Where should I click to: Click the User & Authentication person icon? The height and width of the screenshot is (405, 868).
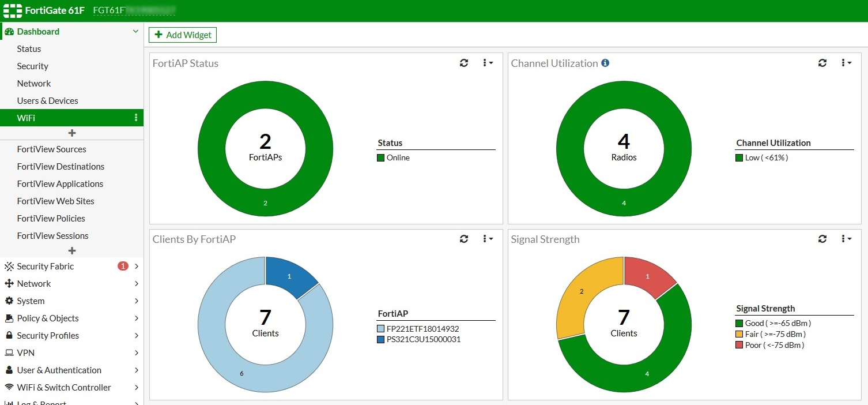tap(9, 370)
